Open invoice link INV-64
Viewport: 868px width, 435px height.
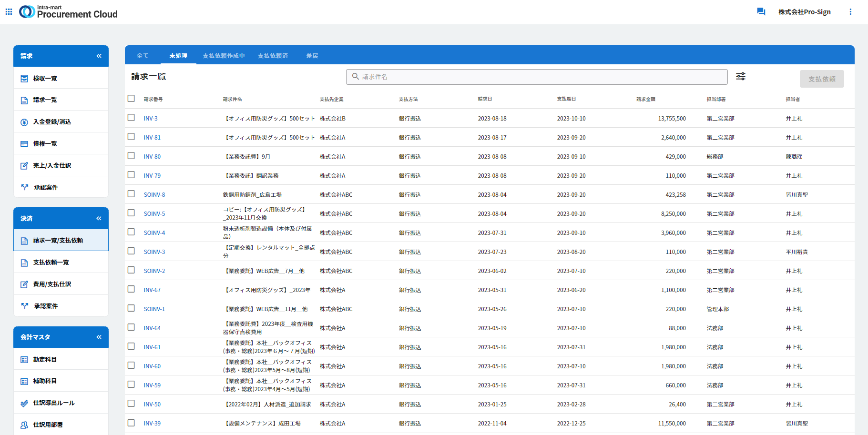pos(152,328)
